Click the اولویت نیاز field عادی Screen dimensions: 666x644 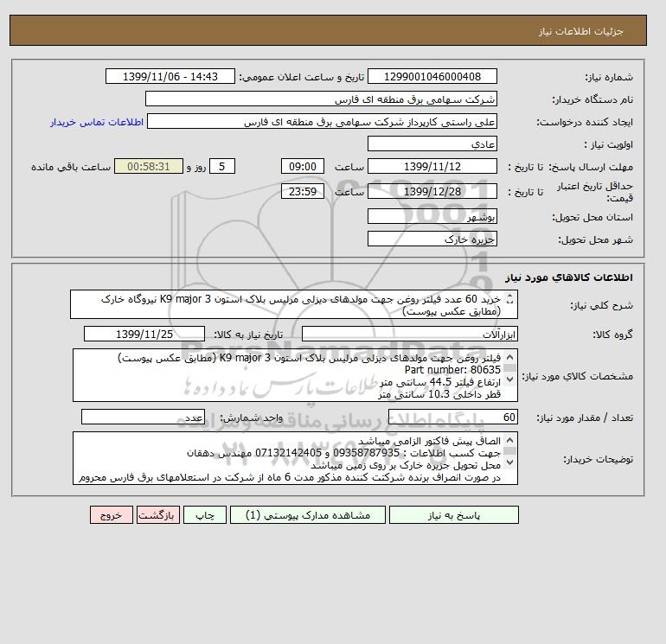click(432, 143)
